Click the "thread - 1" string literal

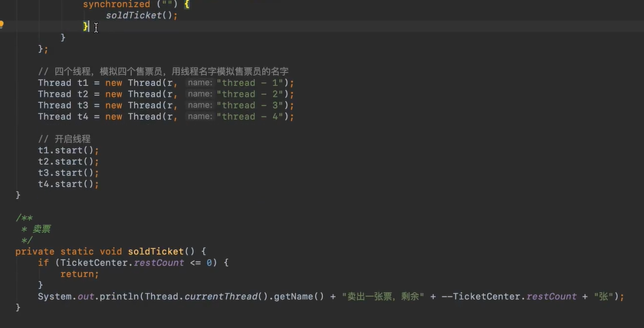click(x=251, y=83)
